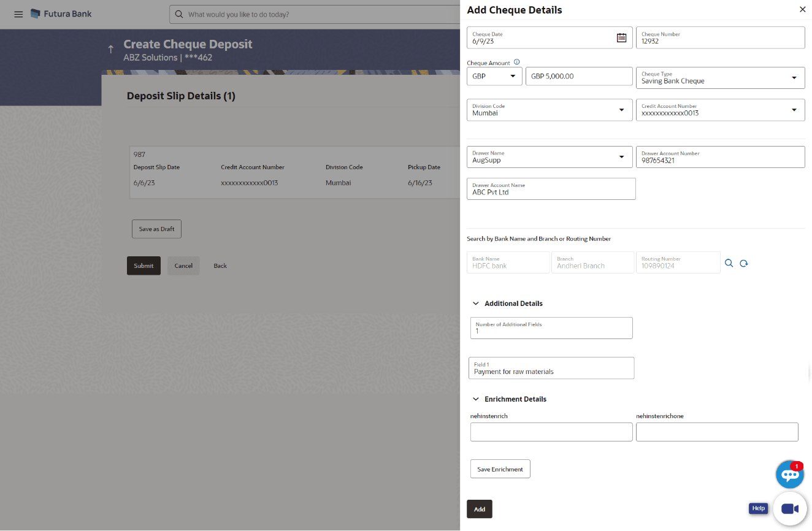
Task: Close the Add Cheque Details panel
Action: click(x=802, y=10)
